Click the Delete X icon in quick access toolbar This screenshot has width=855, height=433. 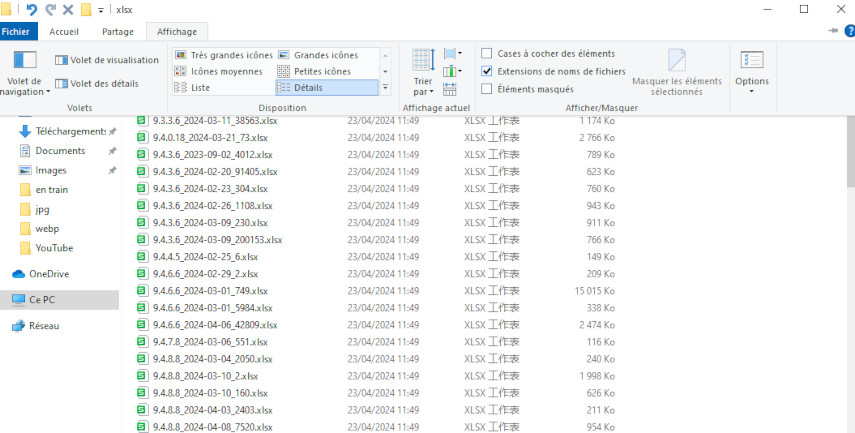click(x=68, y=9)
